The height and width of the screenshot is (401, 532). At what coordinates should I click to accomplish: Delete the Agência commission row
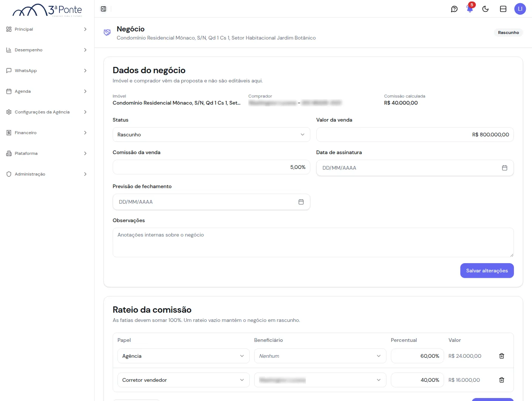pyautogui.click(x=502, y=356)
